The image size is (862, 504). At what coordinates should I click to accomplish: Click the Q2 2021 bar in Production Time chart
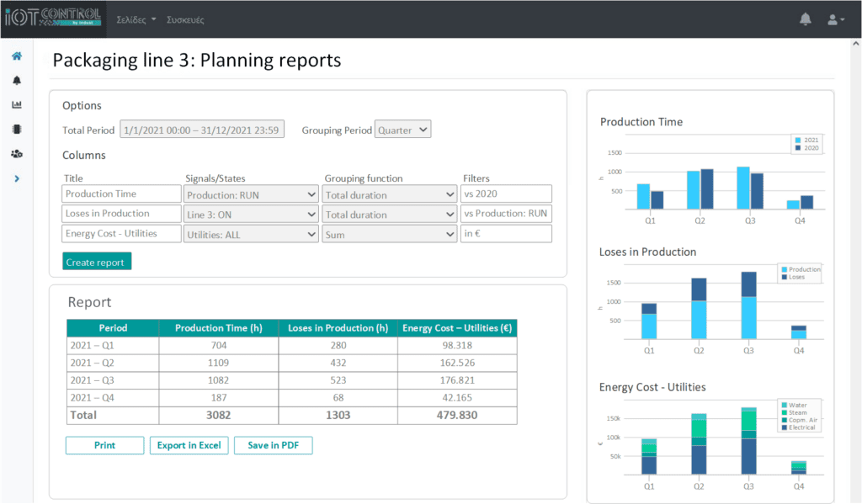coord(694,190)
